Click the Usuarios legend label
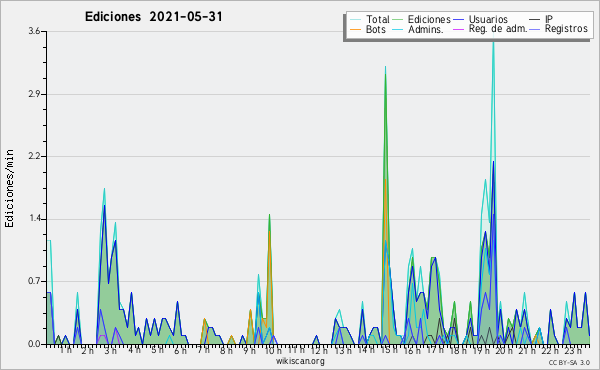This screenshot has height=370, width=600. (x=488, y=20)
